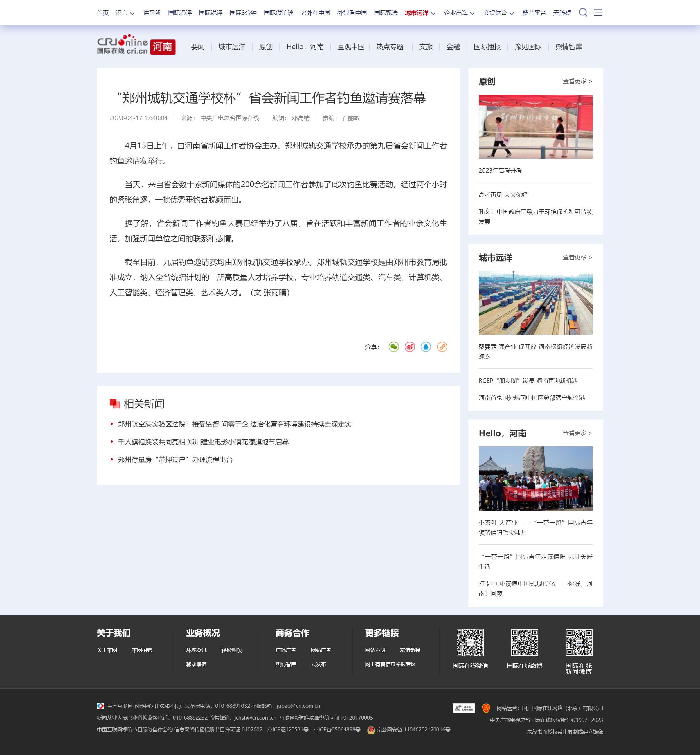Open the search magnifier icon
Screen dimensions: 700x755
[x=583, y=12]
